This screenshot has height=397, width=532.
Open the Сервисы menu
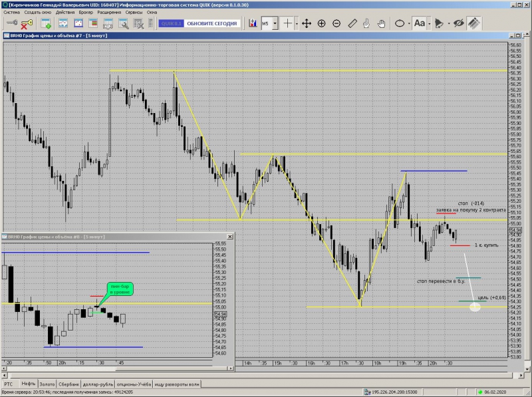[134, 12]
